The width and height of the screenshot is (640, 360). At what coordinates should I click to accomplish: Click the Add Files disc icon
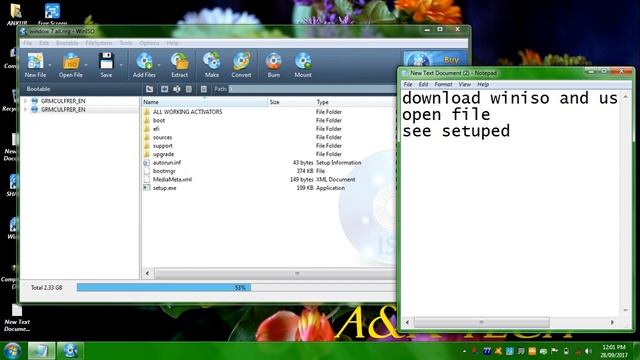pyautogui.click(x=144, y=61)
